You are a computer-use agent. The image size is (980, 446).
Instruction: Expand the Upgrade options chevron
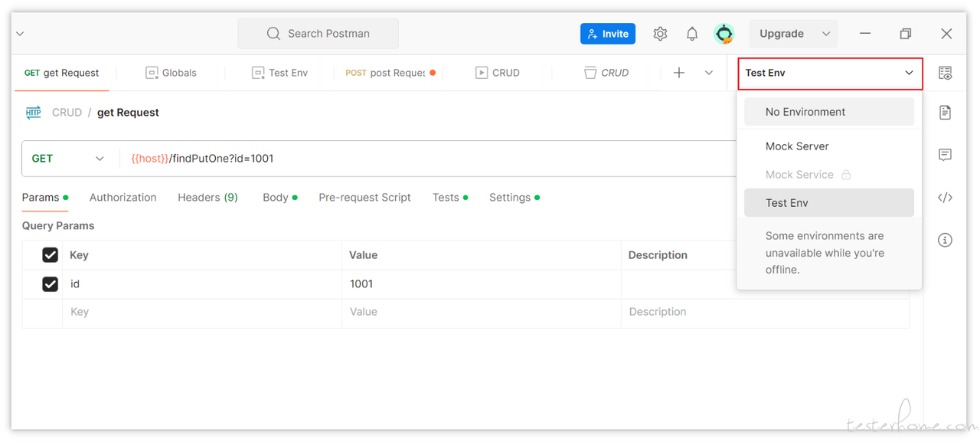(x=826, y=34)
